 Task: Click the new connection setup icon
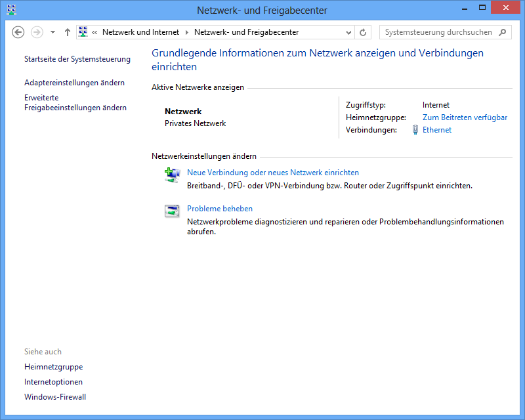(172, 175)
